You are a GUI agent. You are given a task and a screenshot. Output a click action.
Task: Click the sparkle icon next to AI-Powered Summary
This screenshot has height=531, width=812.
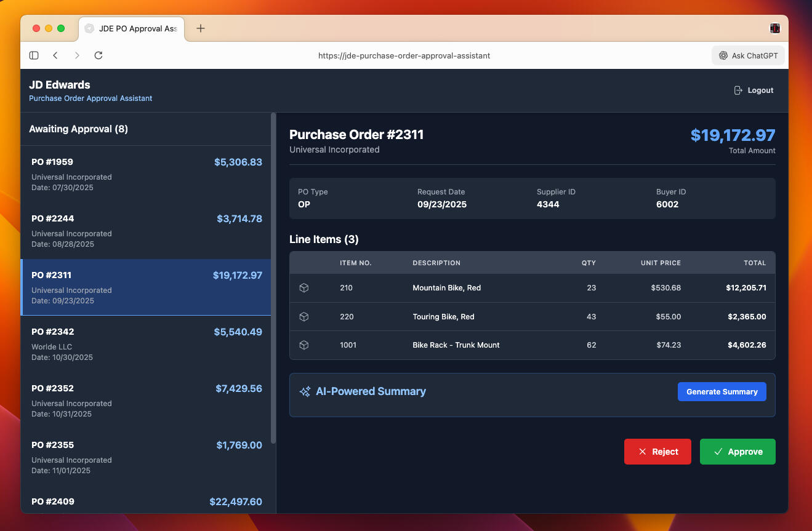click(x=304, y=391)
